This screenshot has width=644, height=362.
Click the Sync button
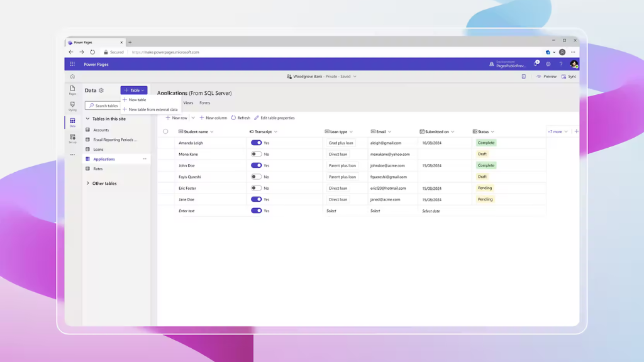click(569, 76)
